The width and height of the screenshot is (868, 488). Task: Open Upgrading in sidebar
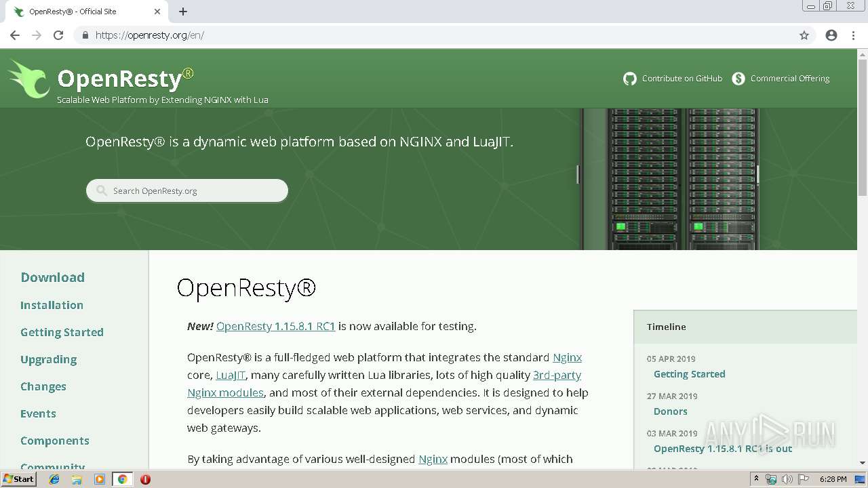click(x=48, y=359)
